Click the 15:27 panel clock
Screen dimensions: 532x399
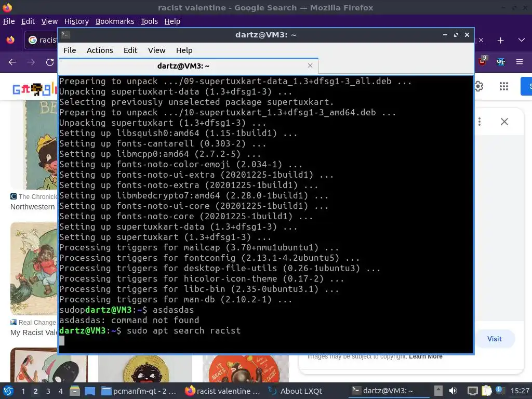tap(520, 391)
